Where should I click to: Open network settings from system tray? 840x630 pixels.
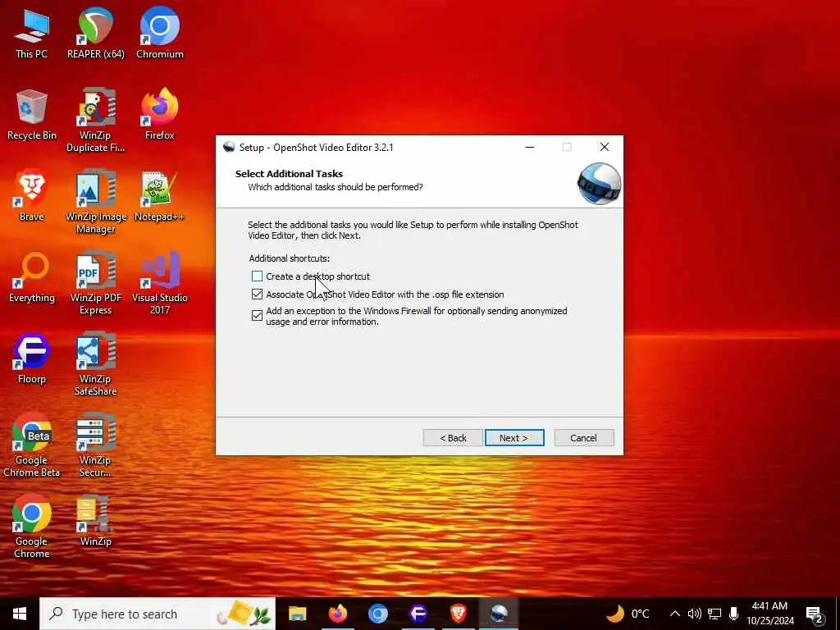[x=714, y=614]
